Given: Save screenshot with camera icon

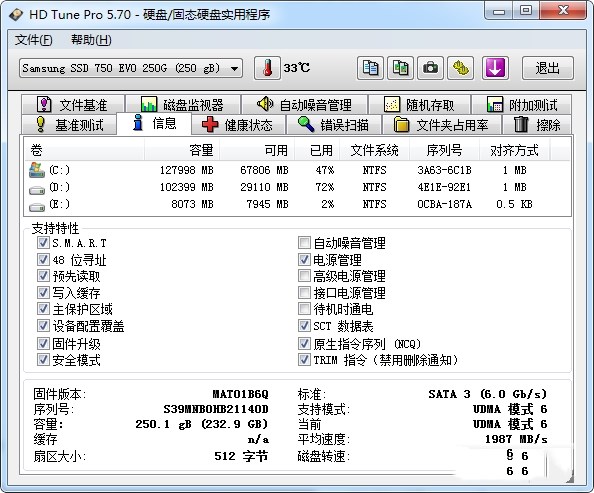Looking at the screenshot, I should tap(430, 68).
